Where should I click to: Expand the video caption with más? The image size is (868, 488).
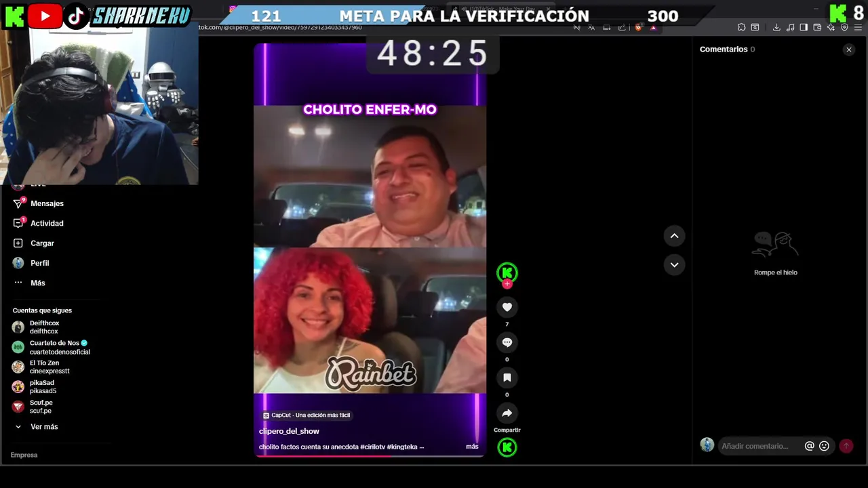click(x=472, y=447)
